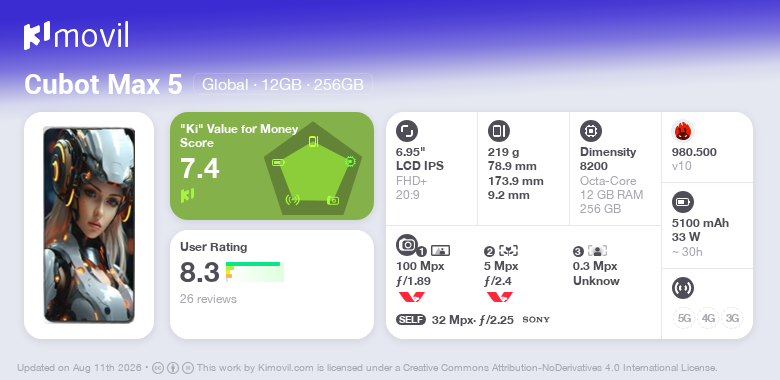Click the Ki score pentagon radar chart

pos(313,168)
